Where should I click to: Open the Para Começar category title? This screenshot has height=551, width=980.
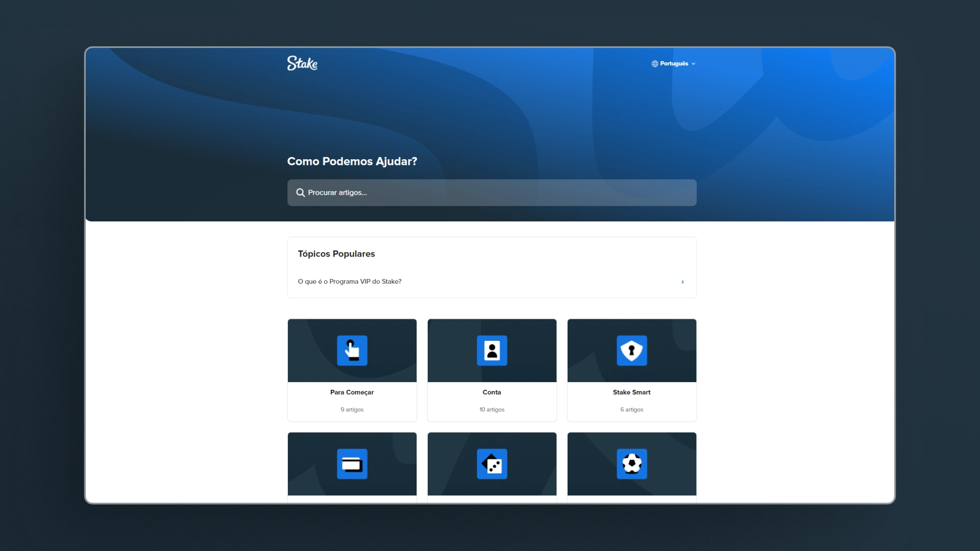(352, 392)
